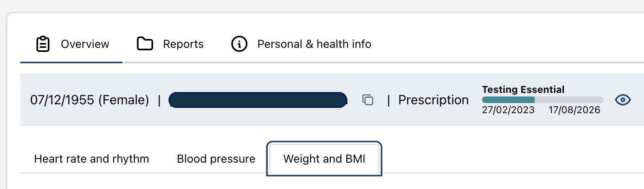The image size is (644, 189).
Task: Click the info circle icon
Action: 239,44
